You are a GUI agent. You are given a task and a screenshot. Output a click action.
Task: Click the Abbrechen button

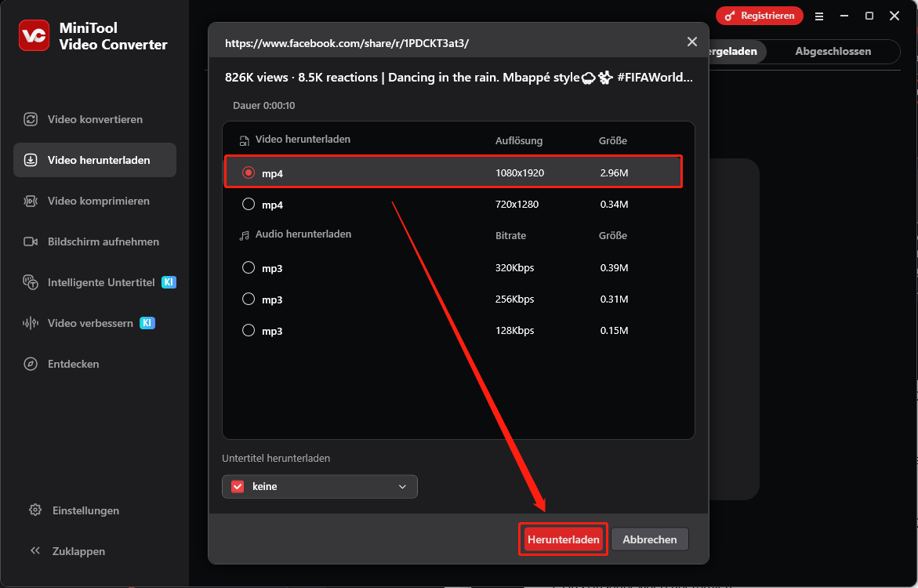(650, 539)
